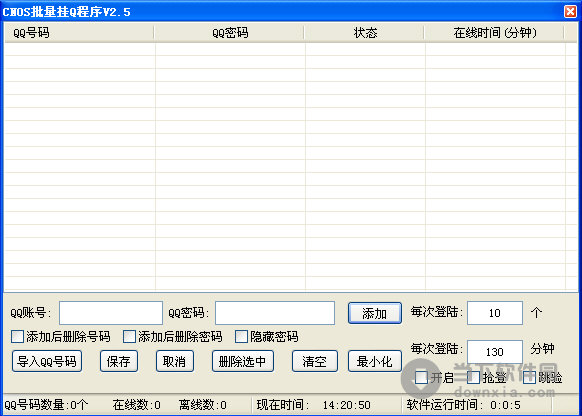Click the 最小化 button
Viewport: 582px width, 416px height.
click(x=375, y=361)
